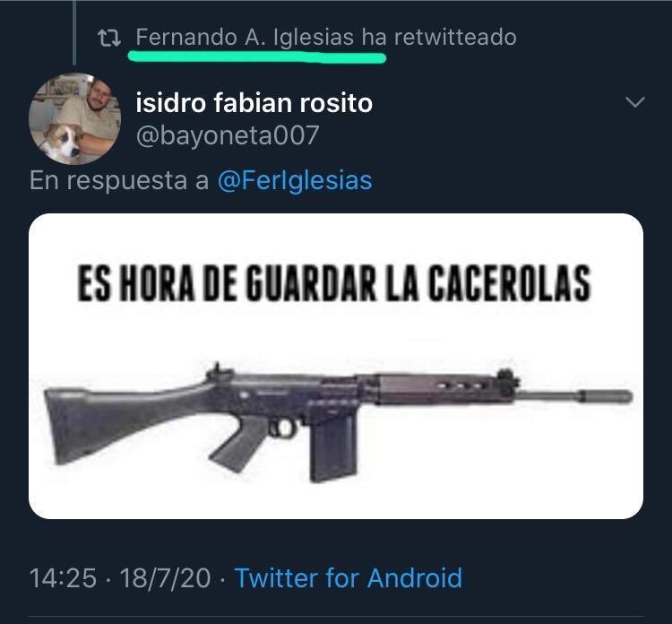The image size is (672, 624).
Task: Click the 'En respuesta a' text
Action: click(x=119, y=180)
